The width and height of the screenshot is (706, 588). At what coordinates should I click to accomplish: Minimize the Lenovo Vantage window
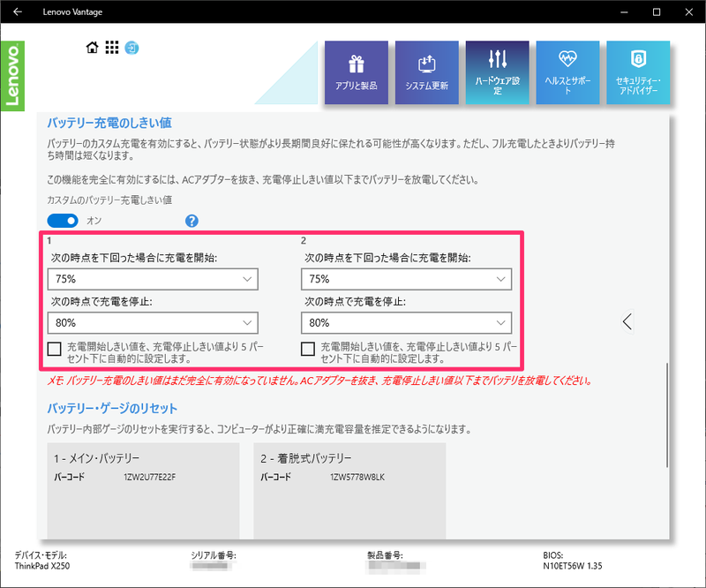pyautogui.click(x=624, y=11)
